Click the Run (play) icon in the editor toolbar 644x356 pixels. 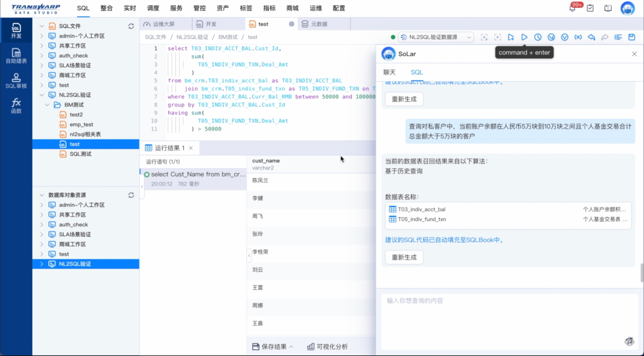pos(524,37)
